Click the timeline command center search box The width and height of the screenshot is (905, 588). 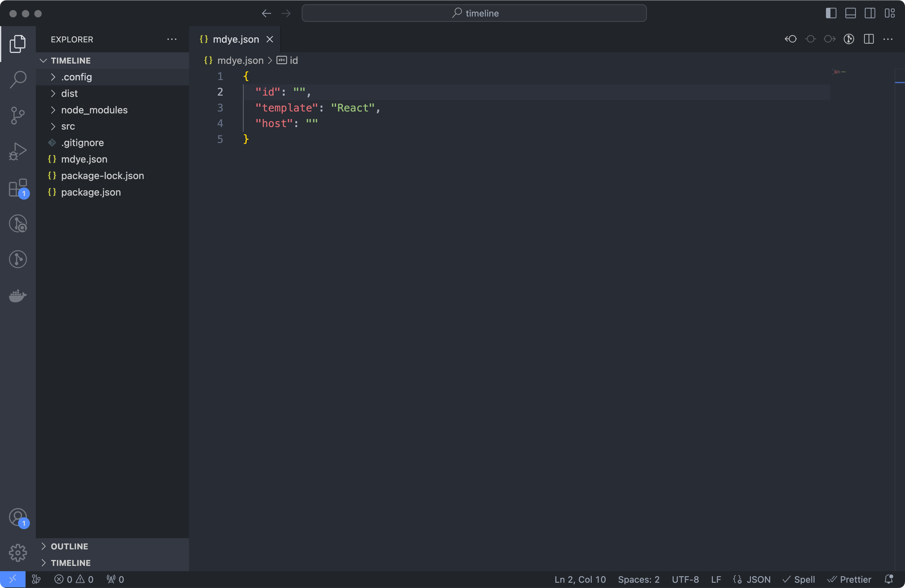pyautogui.click(x=474, y=13)
